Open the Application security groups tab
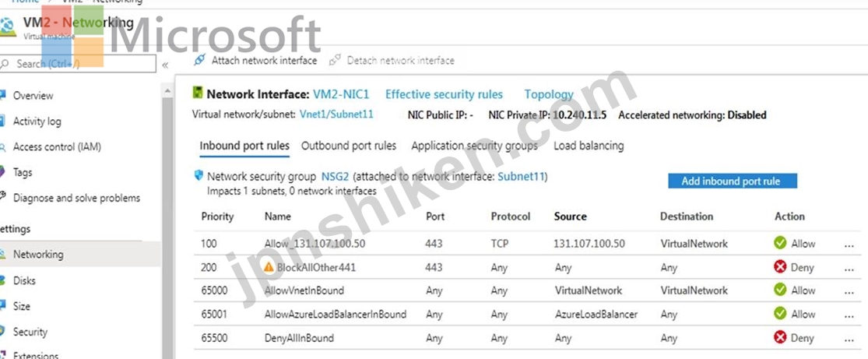This screenshot has height=359, width=868. point(474,146)
